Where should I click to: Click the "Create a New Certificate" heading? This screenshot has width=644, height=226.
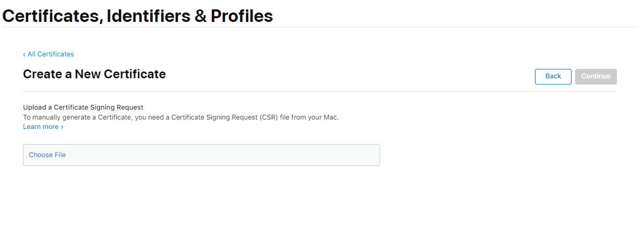[x=94, y=74]
